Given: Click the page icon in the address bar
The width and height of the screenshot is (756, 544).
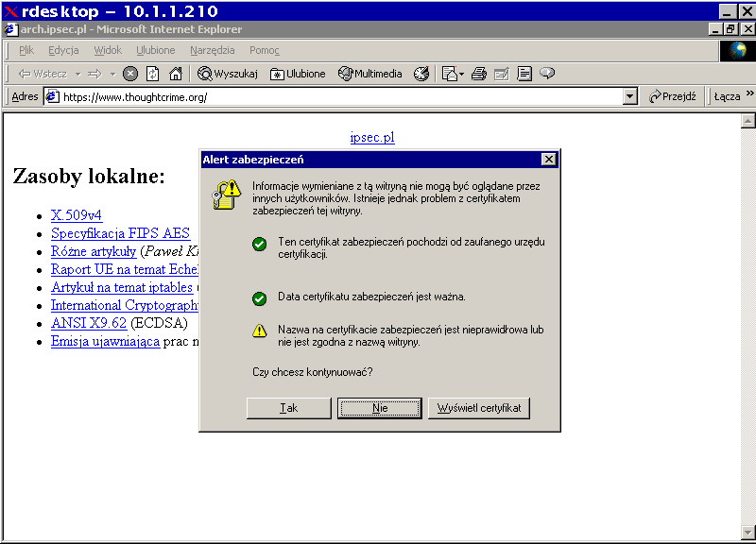Looking at the screenshot, I should click(x=52, y=97).
